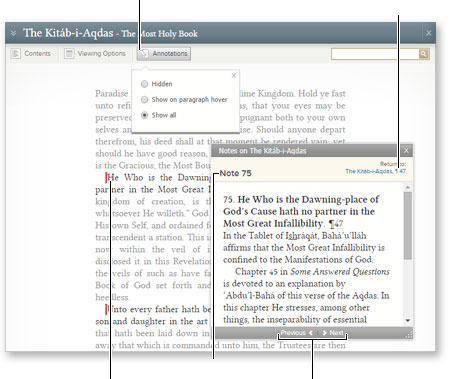
Task: Collapse the book header double chevron
Action: click(13, 33)
